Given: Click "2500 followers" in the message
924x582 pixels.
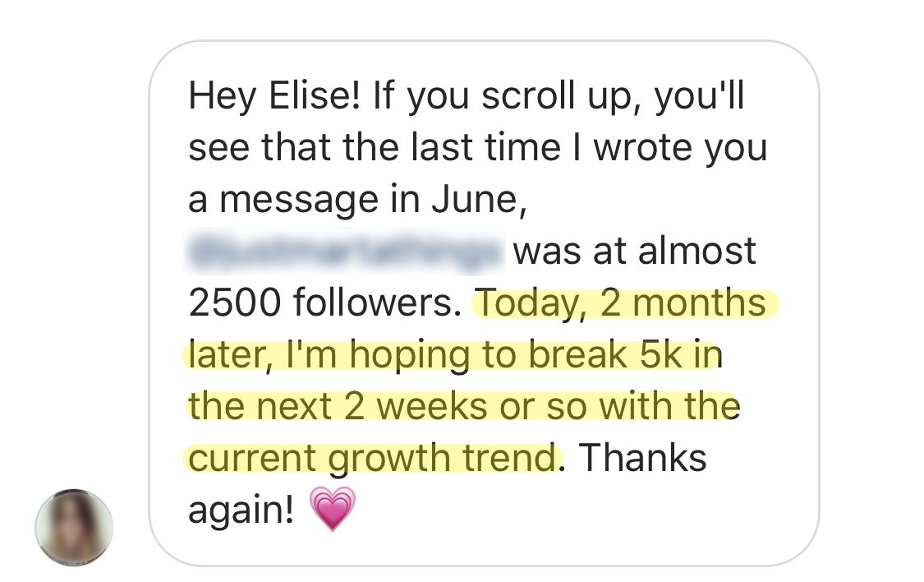Looking at the screenshot, I should pyautogui.click(x=321, y=303).
